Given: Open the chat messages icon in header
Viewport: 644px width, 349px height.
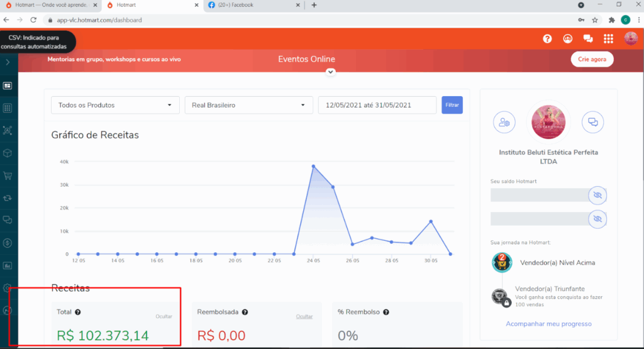Looking at the screenshot, I should (588, 39).
